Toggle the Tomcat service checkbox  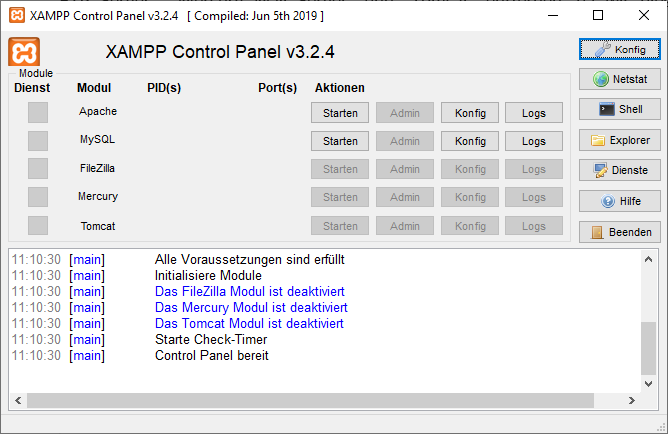(38, 225)
